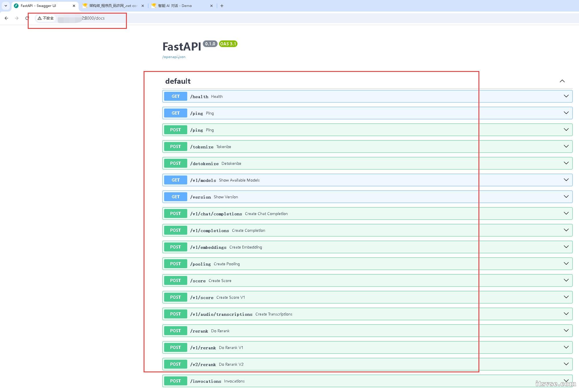This screenshot has width=579, height=392.
Task: Expand the /v2/rerank endpoint chevron
Action: point(566,364)
